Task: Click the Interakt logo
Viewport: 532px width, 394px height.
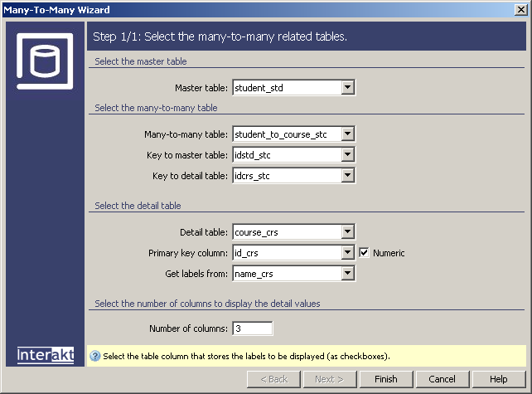Action: point(46,355)
